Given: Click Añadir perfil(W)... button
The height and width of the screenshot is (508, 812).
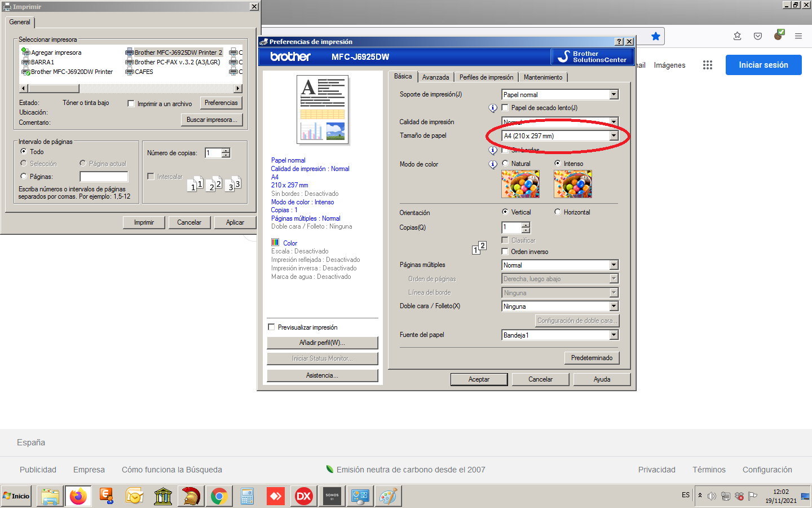Looking at the screenshot, I should pos(322,343).
